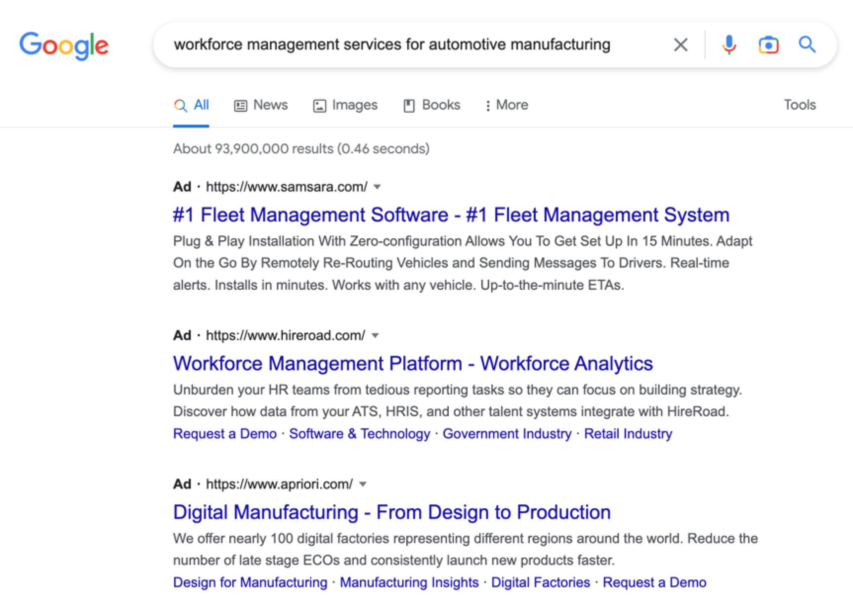Click 'Digital Factories' sitelink

click(x=541, y=582)
